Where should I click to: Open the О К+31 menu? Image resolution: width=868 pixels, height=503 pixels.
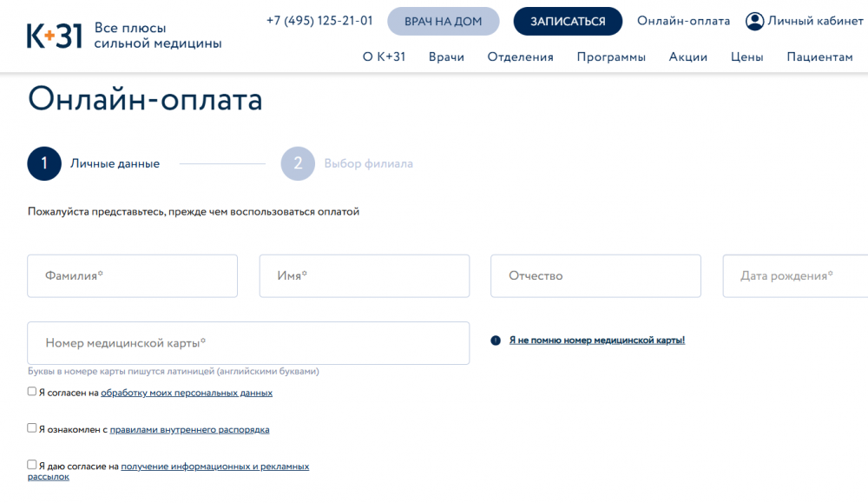click(x=384, y=57)
